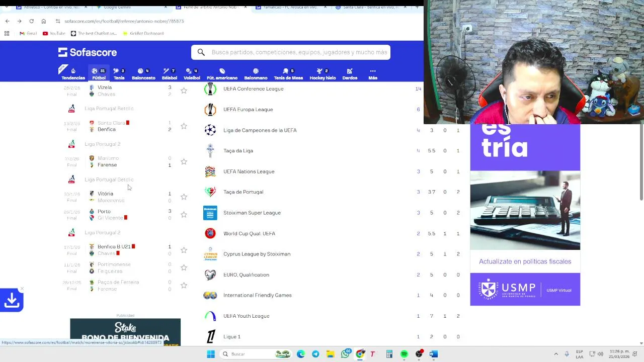Select the Vitória team name
This screenshot has height=362, width=644.
point(105,194)
